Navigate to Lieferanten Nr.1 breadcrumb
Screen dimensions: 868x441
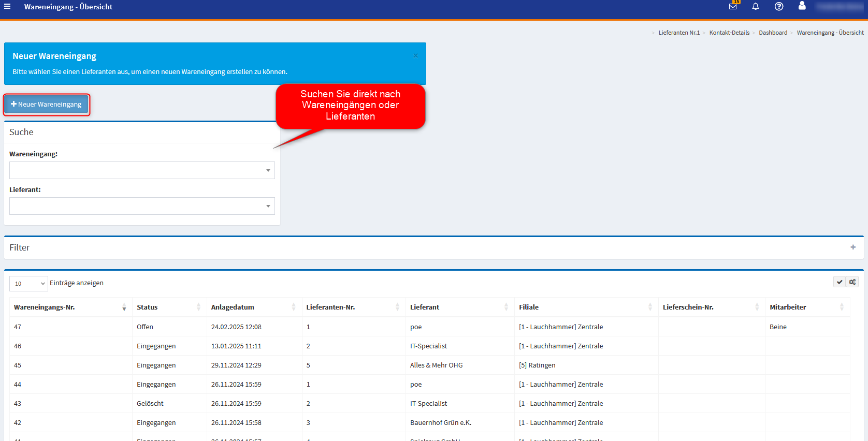(678, 33)
